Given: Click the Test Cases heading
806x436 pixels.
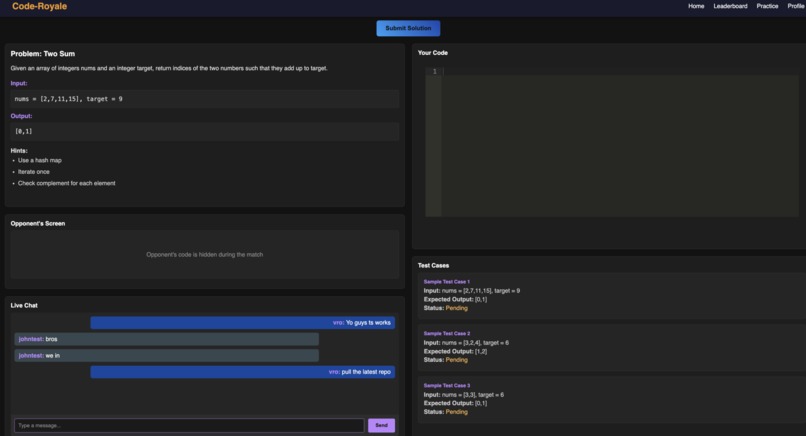Looking at the screenshot, I should click(433, 265).
